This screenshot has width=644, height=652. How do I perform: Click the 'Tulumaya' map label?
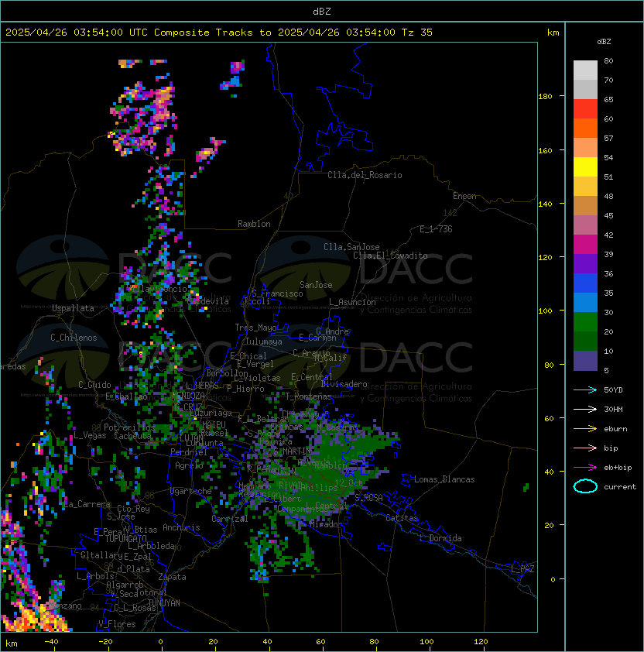[264, 341]
